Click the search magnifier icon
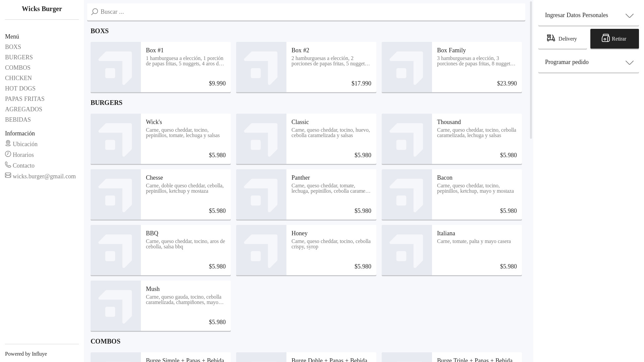This screenshot has height=362, width=644. (x=95, y=12)
